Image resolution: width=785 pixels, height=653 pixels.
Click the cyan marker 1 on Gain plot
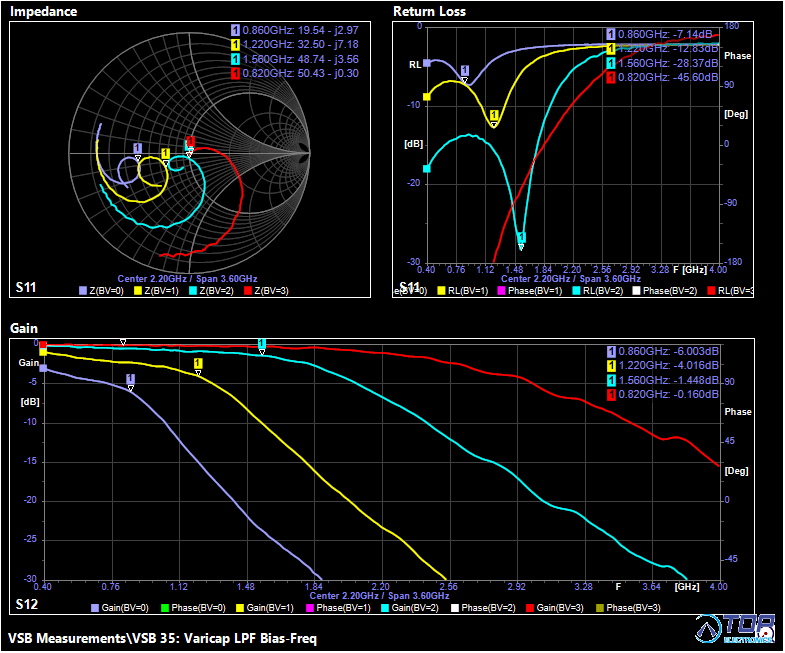pos(262,344)
